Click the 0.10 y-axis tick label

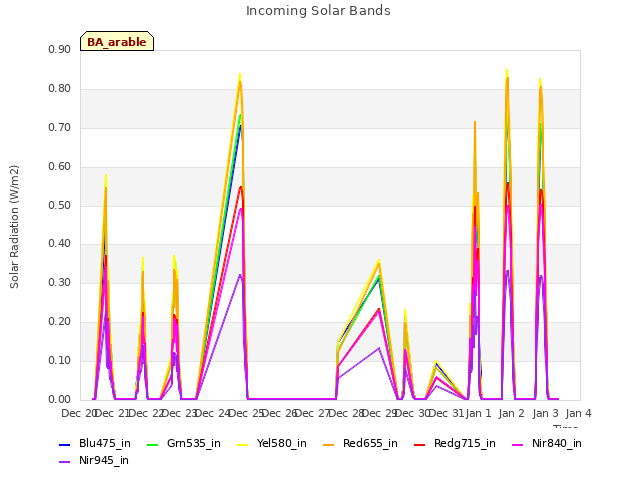(59, 360)
